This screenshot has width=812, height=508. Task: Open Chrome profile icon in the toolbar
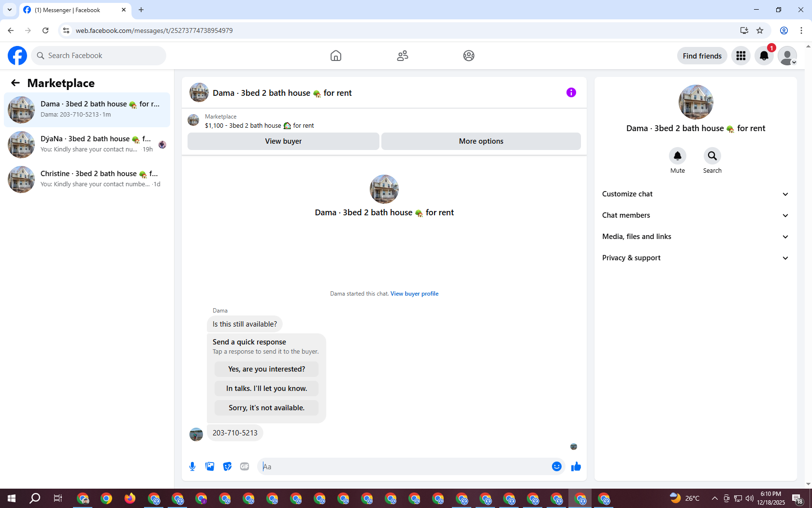[x=784, y=30]
